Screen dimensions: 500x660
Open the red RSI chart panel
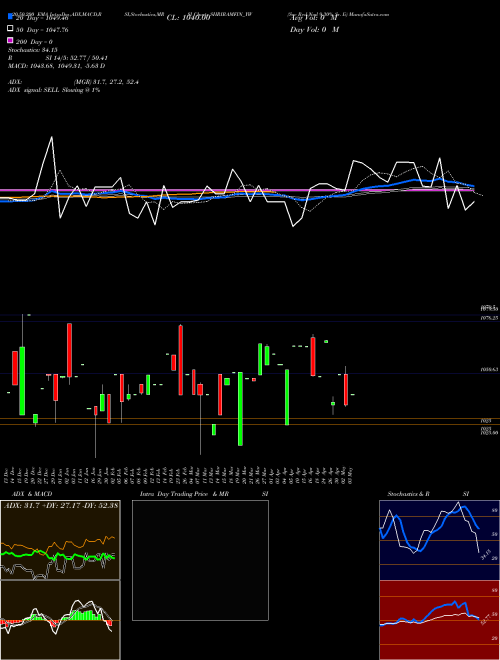pyautogui.click(x=439, y=620)
